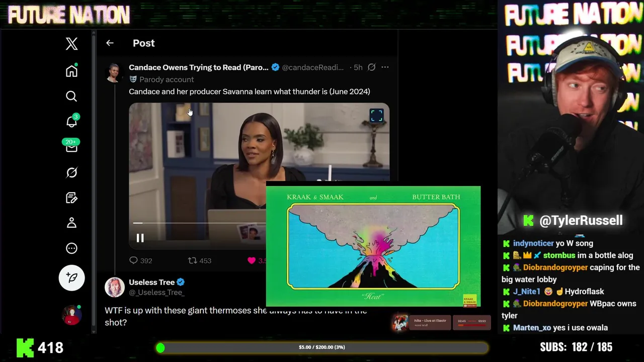
Task: Click J_Nite1 chat username
Action: tap(526, 292)
